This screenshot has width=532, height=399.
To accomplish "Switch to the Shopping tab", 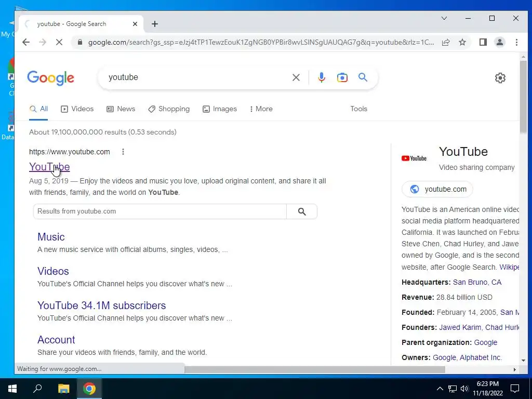I will click(x=169, y=109).
